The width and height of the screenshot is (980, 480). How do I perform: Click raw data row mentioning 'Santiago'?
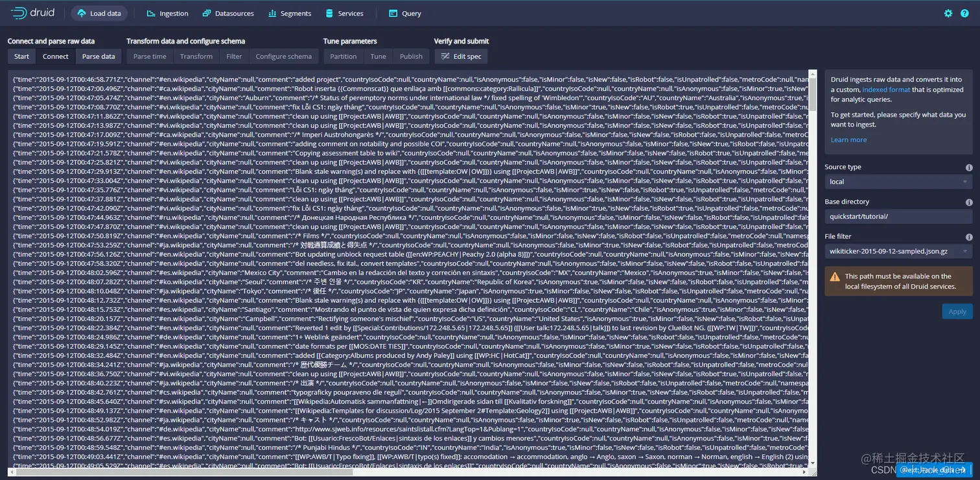coord(410,309)
